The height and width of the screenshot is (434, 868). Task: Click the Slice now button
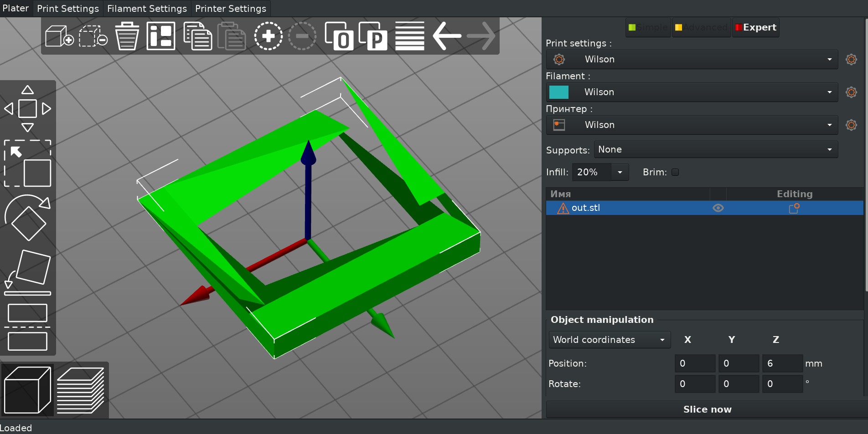click(x=707, y=409)
